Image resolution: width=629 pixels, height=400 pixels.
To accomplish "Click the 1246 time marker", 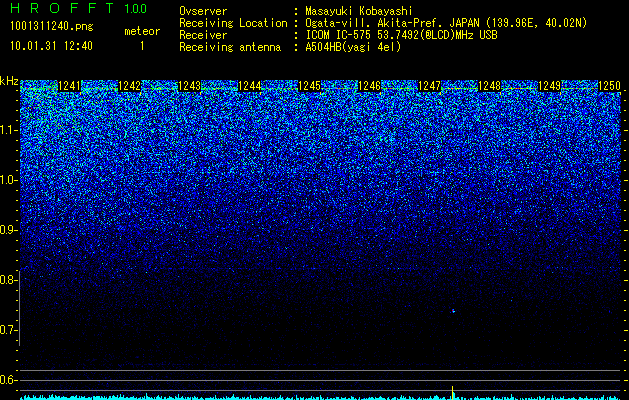I will point(369,86).
